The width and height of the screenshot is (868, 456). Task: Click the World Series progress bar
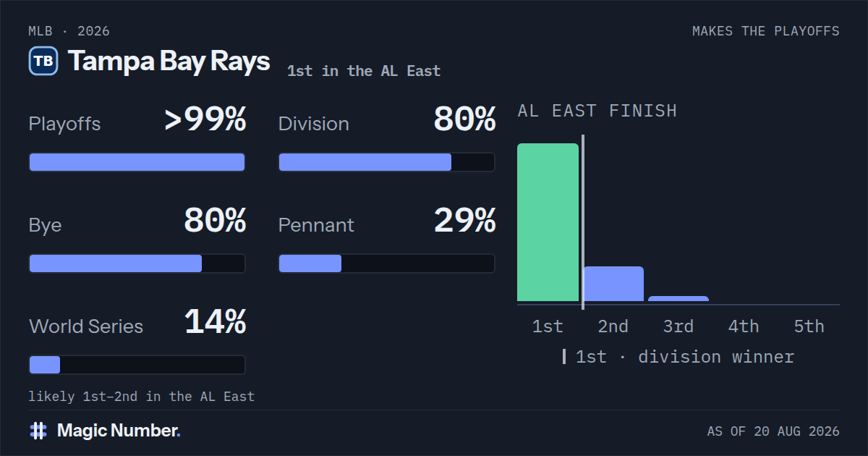click(137, 365)
